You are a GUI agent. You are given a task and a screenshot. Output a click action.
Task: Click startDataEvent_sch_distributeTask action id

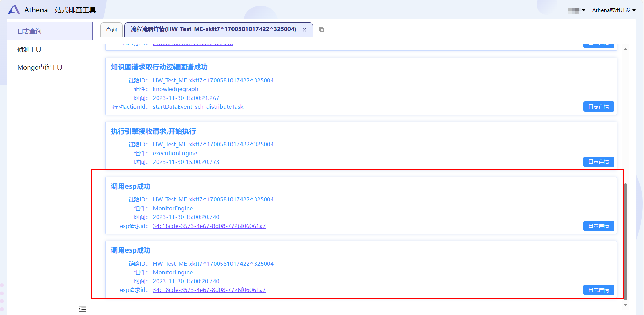point(198,107)
